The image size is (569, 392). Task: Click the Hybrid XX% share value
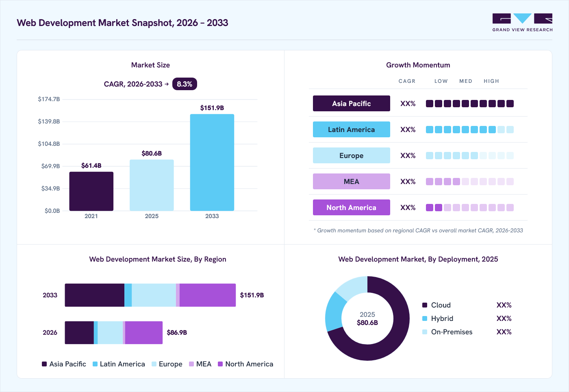tap(504, 318)
